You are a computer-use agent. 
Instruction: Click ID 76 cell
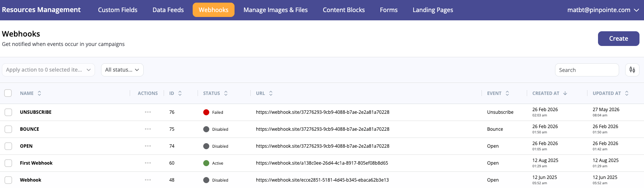click(x=172, y=112)
